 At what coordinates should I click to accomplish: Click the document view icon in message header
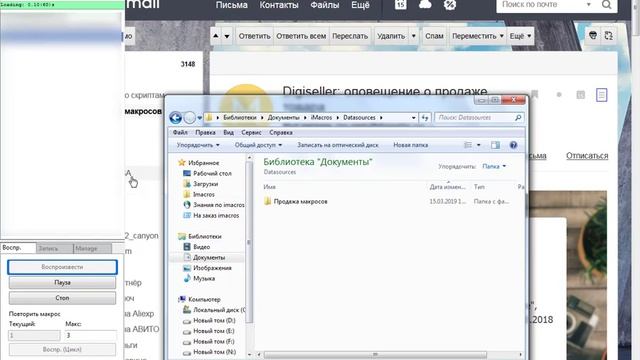tap(601, 95)
